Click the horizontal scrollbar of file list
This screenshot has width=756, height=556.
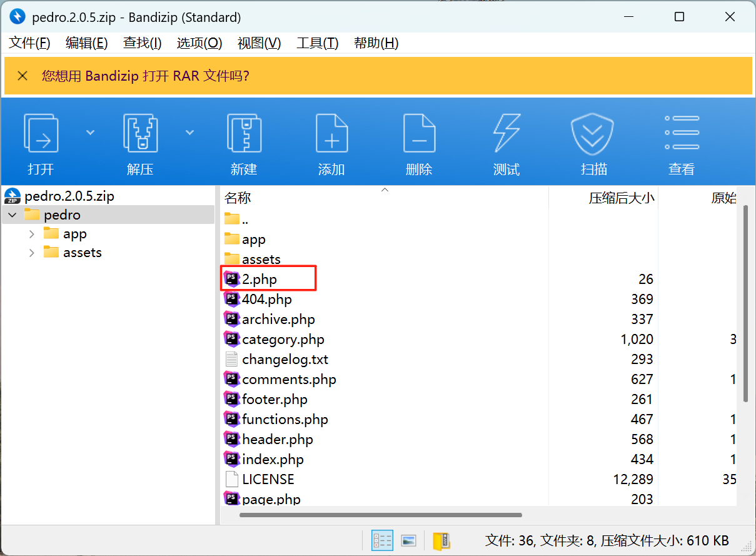pyautogui.click(x=381, y=515)
